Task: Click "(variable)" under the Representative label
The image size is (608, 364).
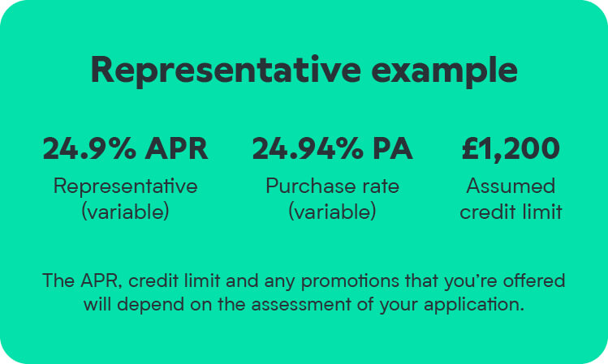Action: pos(125,212)
